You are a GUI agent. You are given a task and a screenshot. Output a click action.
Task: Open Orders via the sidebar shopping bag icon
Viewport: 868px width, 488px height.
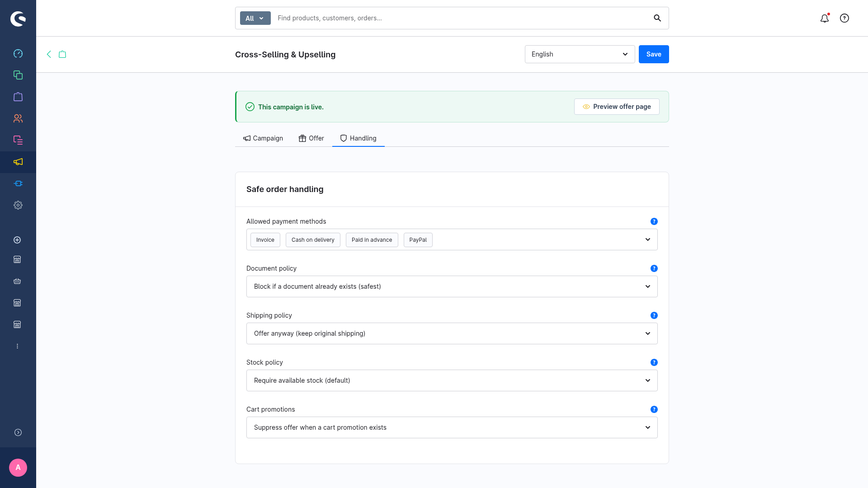[x=18, y=97]
